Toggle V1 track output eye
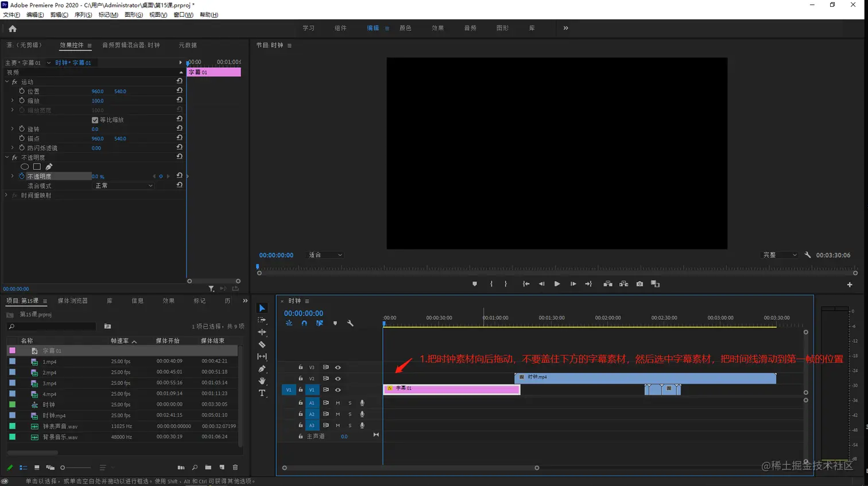 (338, 390)
